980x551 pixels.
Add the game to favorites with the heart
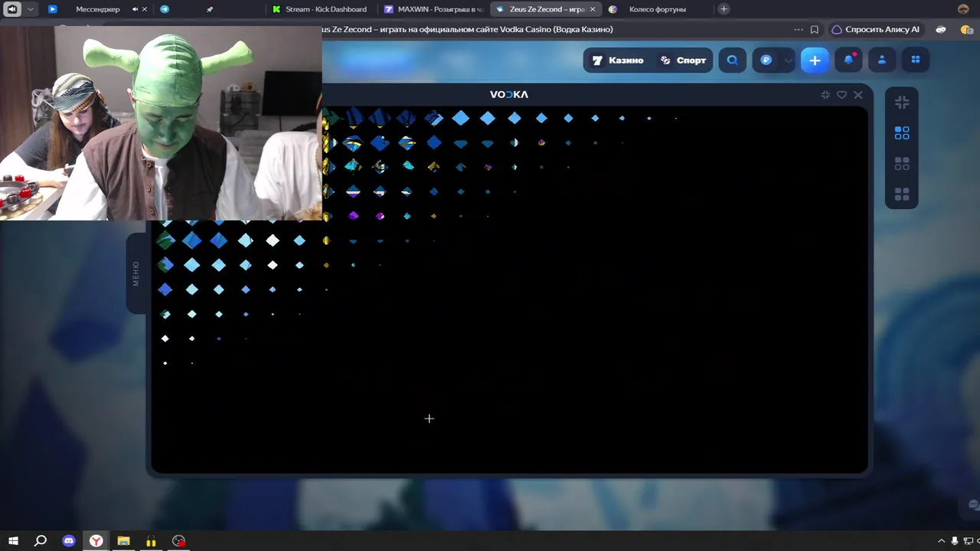841,95
